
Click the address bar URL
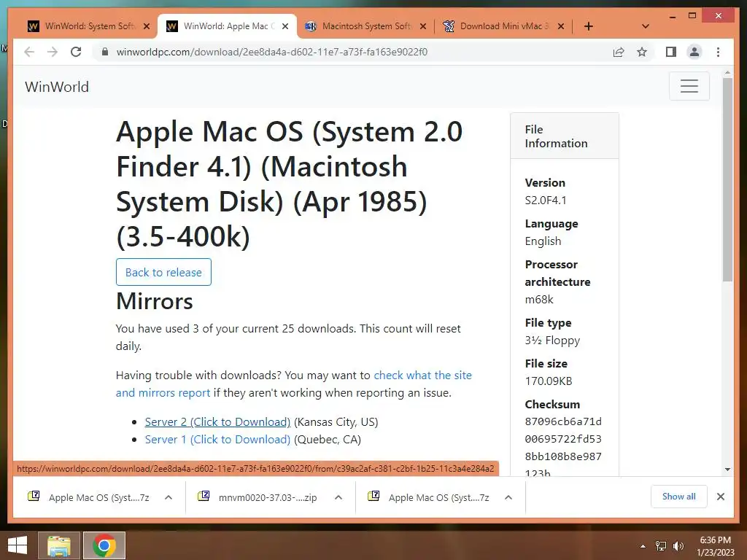click(x=272, y=52)
